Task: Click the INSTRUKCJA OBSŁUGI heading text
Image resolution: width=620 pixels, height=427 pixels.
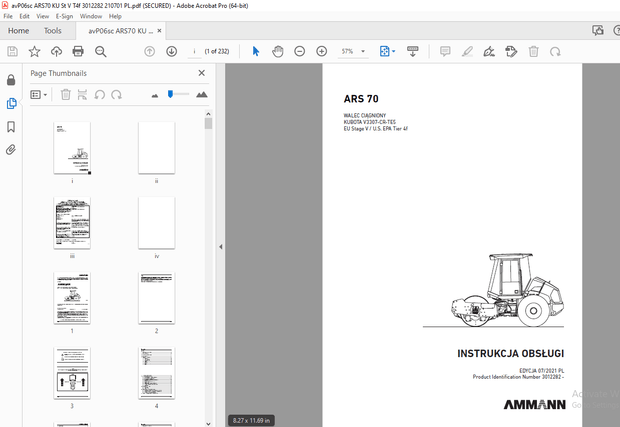Action: click(510, 353)
